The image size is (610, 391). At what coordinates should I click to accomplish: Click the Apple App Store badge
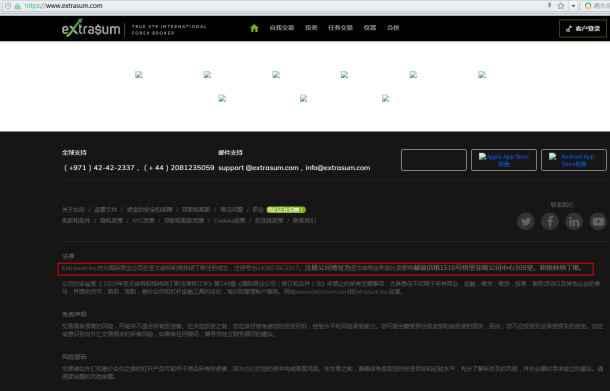tap(504, 160)
